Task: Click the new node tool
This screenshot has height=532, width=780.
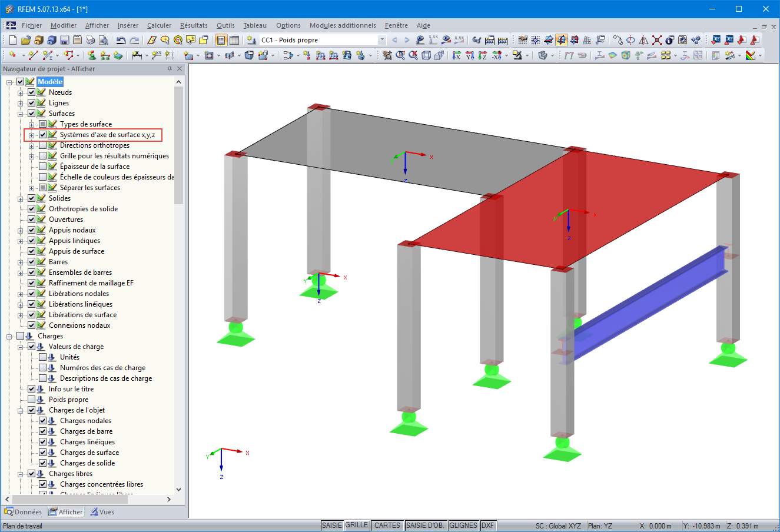Action: [x=13, y=55]
